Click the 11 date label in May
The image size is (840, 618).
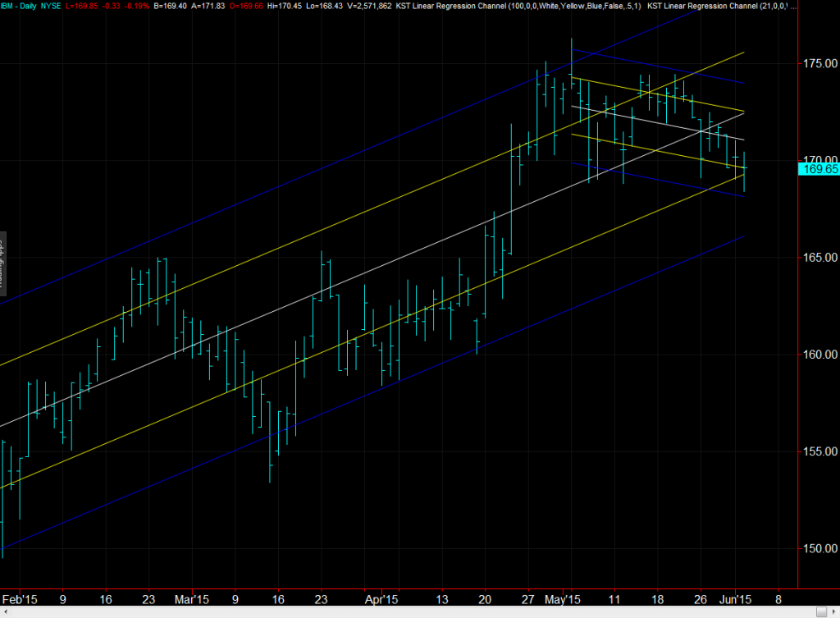coord(614,599)
